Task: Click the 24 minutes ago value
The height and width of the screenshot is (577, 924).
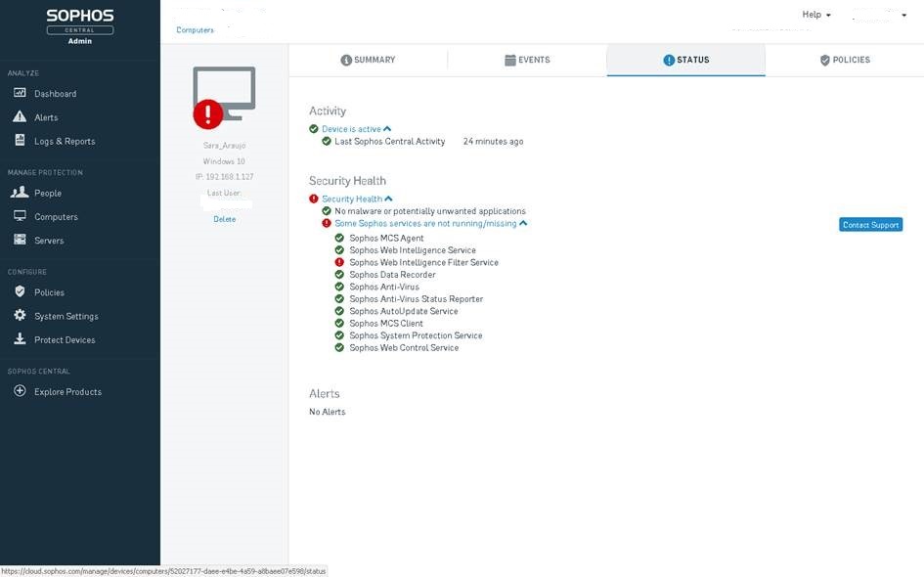Action: click(493, 142)
